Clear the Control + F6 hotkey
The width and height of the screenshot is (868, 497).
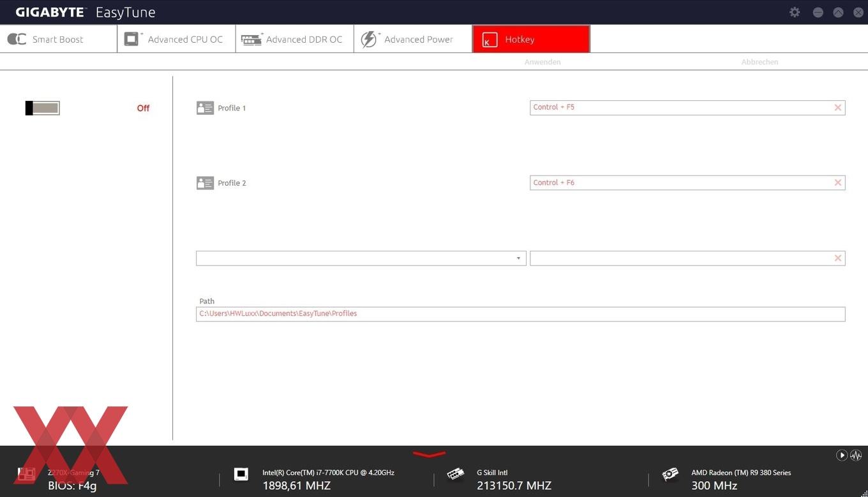point(838,183)
